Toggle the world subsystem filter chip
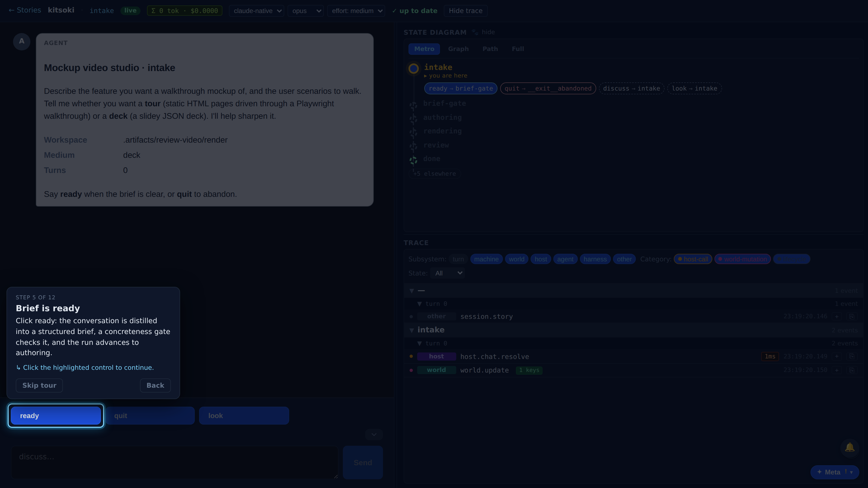This screenshot has height=488, width=868. [516, 259]
